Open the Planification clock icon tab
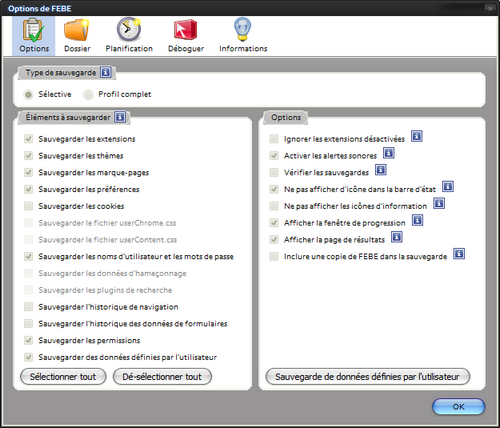This screenshot has height=428, width=500. (129, 36)
